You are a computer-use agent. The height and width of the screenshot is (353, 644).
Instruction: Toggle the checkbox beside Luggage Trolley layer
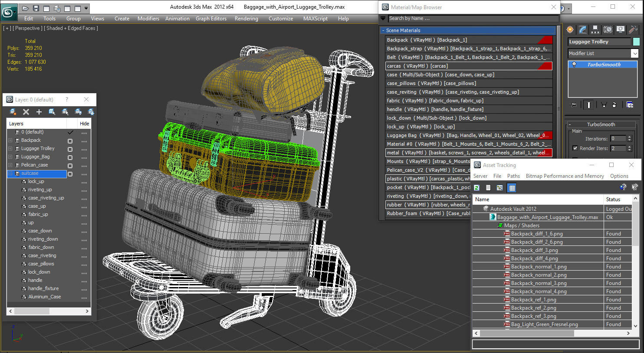70,149
